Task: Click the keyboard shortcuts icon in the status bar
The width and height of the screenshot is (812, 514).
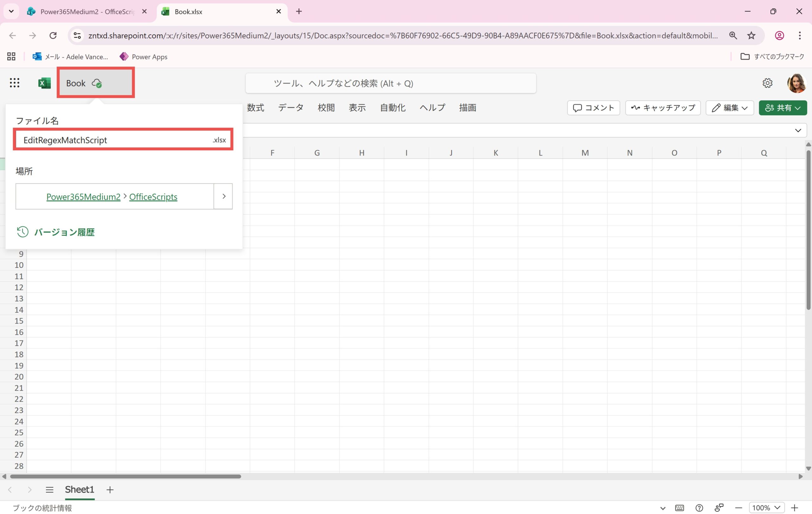Action: pyautogui.click(x=679, y=508)
